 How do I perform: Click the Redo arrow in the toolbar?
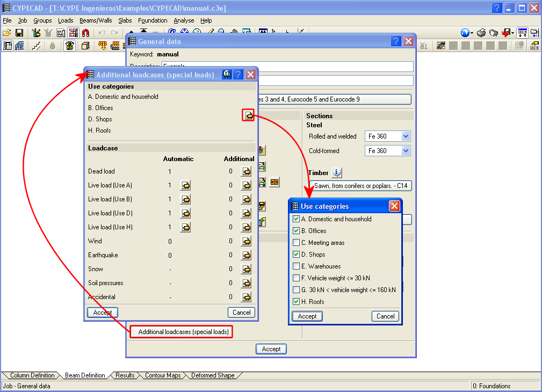[114, 33]
